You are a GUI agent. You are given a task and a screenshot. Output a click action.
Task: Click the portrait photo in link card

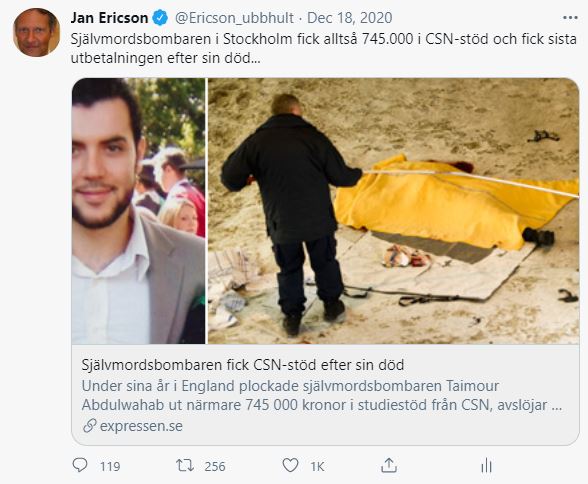tap(138, 211)
